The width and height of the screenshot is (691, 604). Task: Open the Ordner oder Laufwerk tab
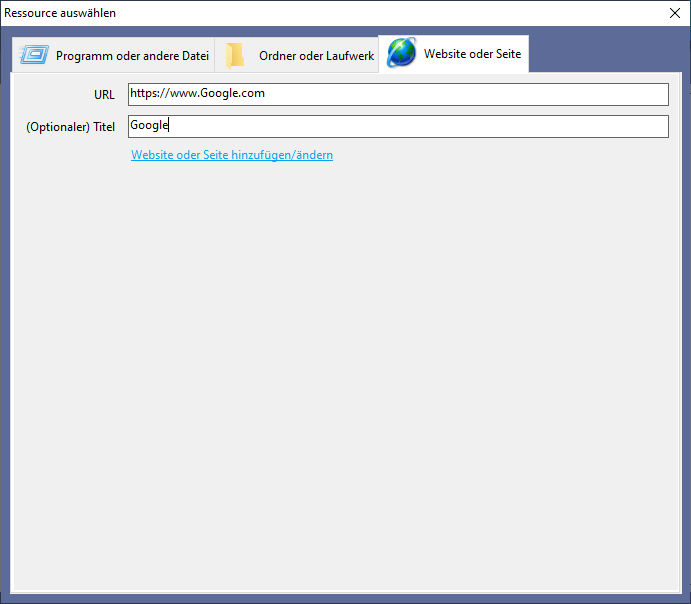point(297,55)
